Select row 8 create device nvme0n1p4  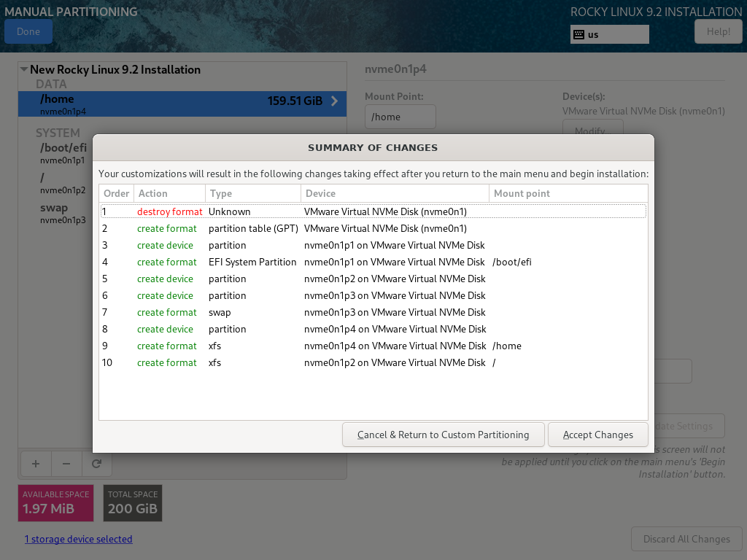click(373, 329)
